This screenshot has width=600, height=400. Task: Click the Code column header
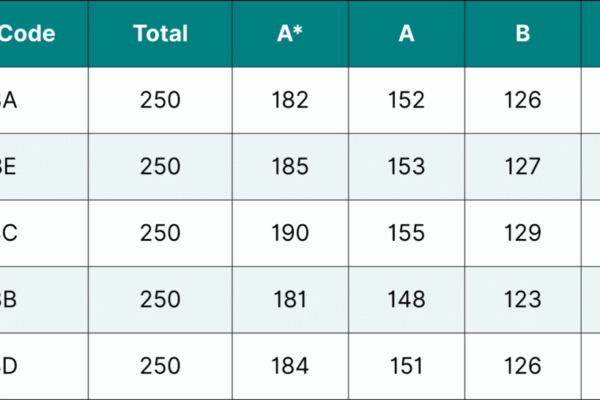pyautogui.click(x=28, y=33)
